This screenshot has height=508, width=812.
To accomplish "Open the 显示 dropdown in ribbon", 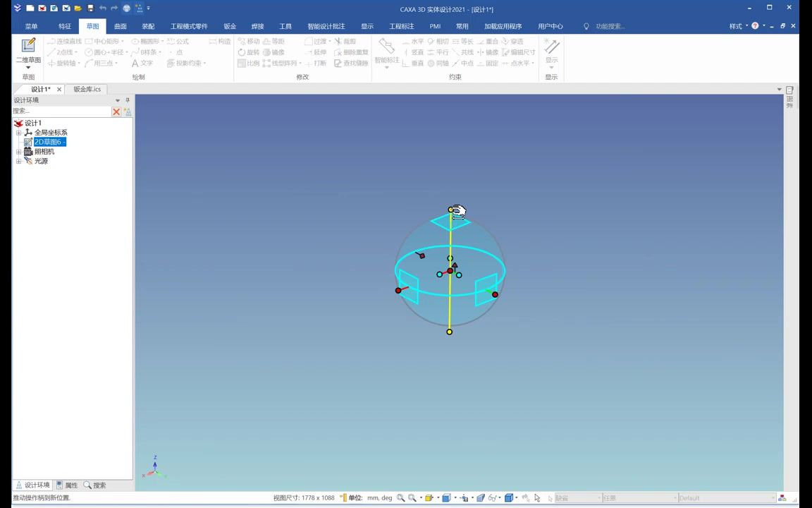I will click(x=551, y=68).
